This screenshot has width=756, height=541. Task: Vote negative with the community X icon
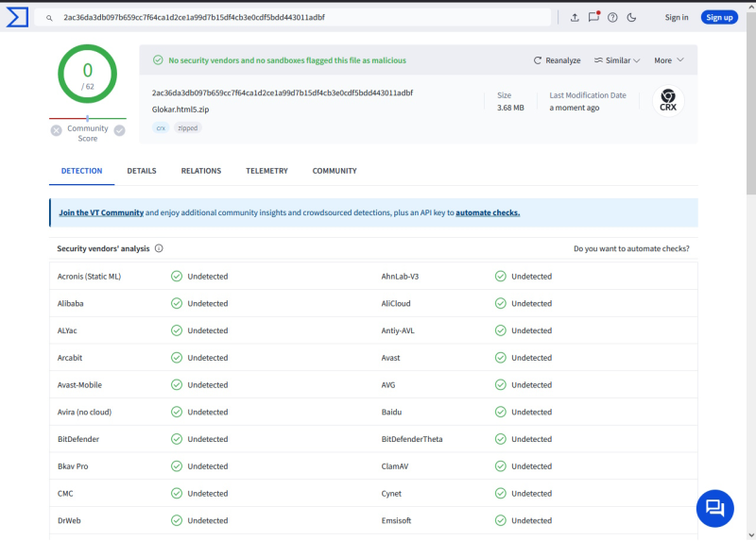coord(57,130)
